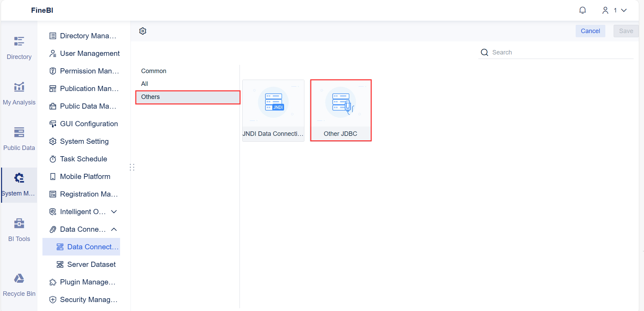Click the Cancel button
The image size is (644, 311).
(590, 31)
